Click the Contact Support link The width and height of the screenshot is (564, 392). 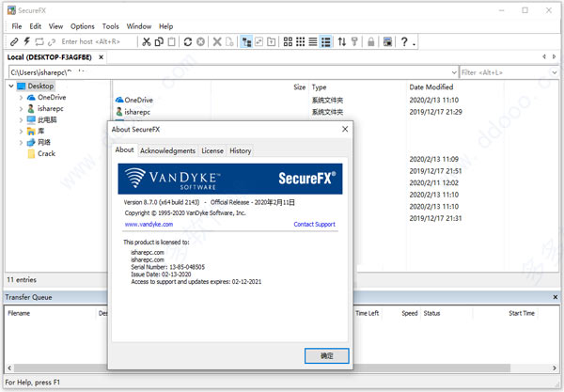(x=314, y=224)
